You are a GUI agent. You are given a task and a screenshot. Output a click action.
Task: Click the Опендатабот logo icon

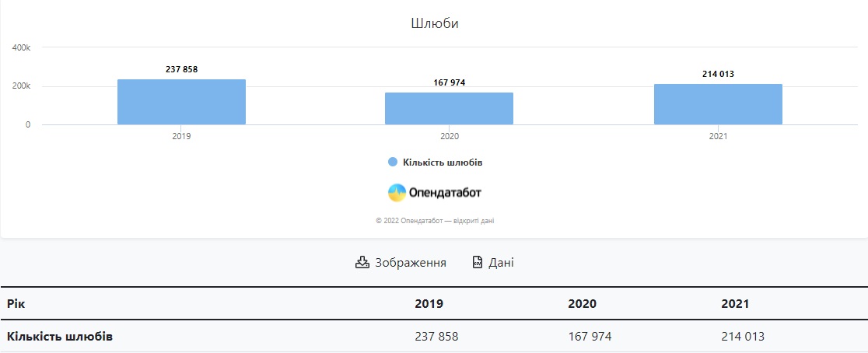[397, 193]
